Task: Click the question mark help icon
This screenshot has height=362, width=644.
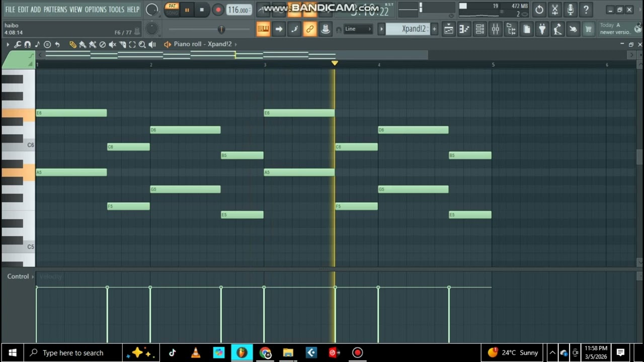Action: click(586, 10)
